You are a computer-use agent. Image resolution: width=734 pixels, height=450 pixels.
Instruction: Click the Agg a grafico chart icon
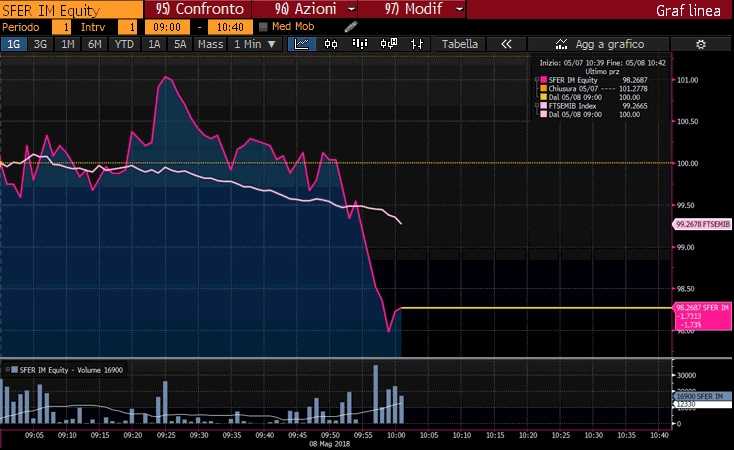pyautogui.click(x=561, y=44)
